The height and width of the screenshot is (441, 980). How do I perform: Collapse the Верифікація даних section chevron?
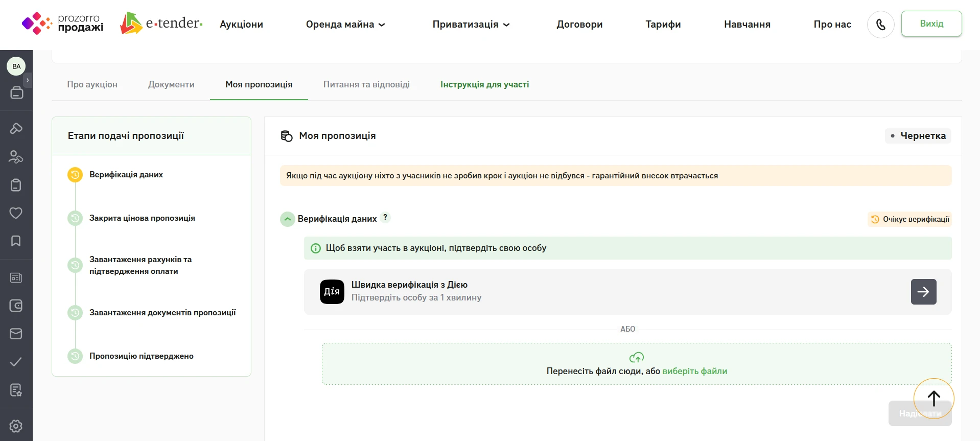(288, 219)
